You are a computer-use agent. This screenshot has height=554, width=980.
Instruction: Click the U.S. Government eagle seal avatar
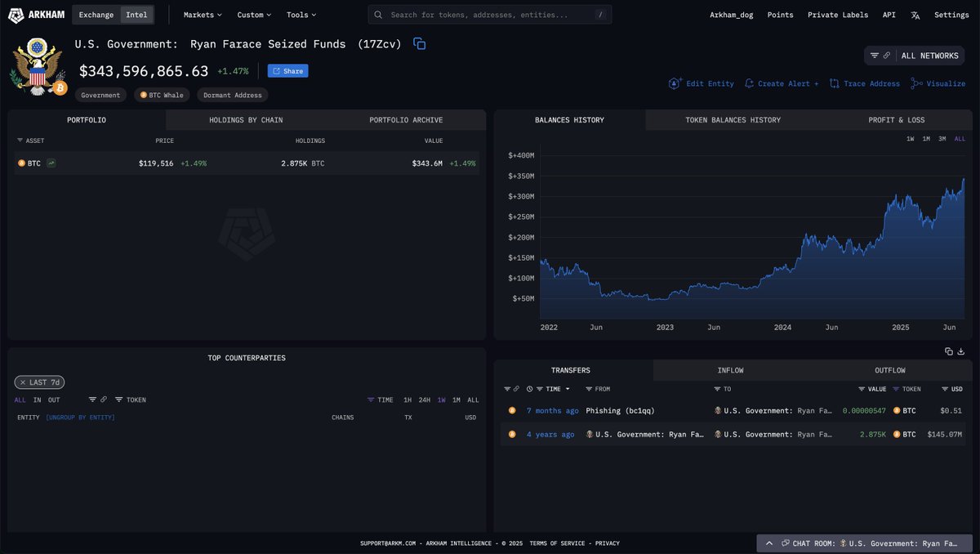pos(36,67)
